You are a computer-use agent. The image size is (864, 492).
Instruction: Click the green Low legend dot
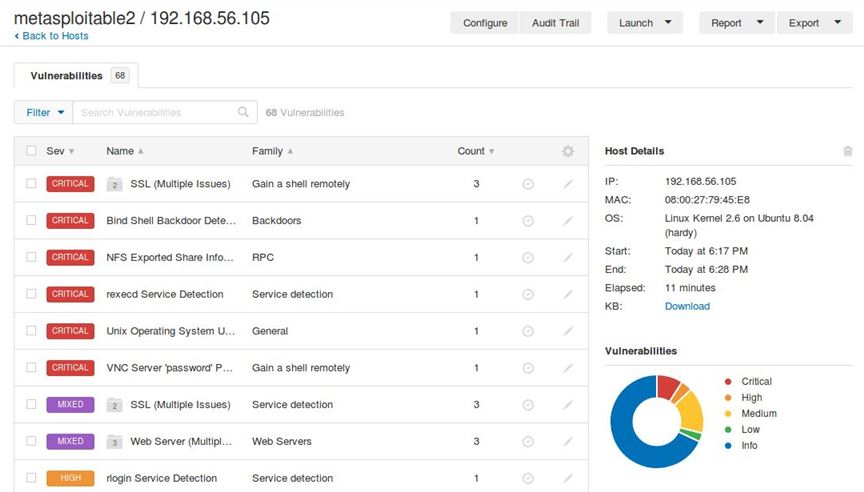pos(728,430)
